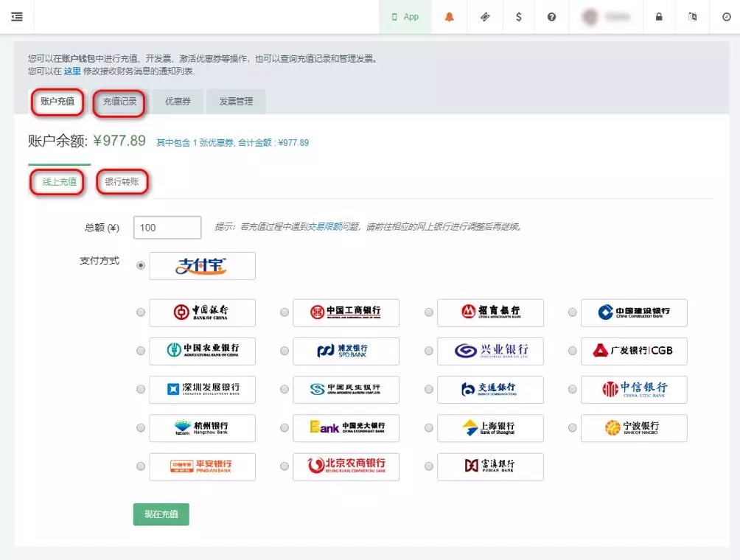Switch to 银行转账 sub-tab

click(122, 182)
